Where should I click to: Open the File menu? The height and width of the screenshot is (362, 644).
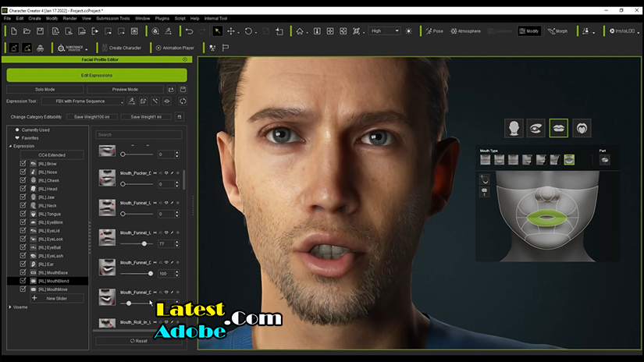tap(7, 19)
